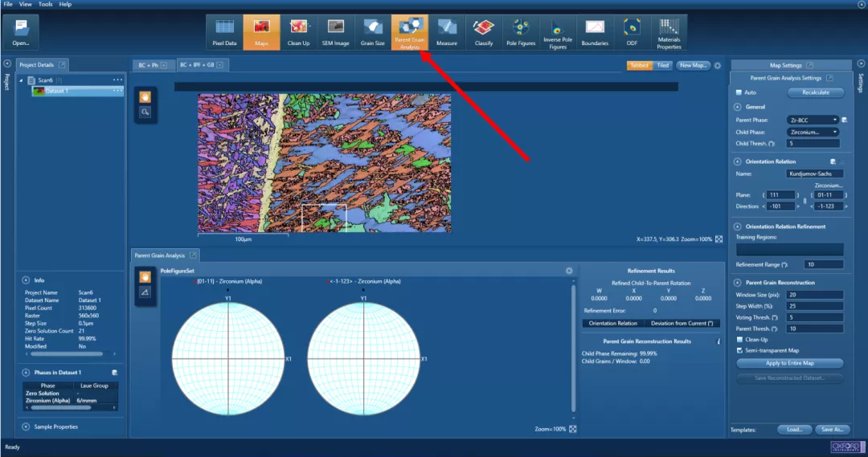
Task: Open the Parent Grain Analysis tool
Action: [x=410, y=32]
